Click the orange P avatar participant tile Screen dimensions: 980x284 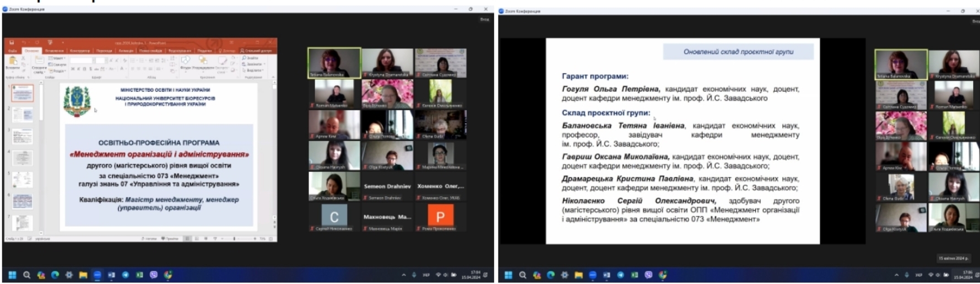(440, 217)
